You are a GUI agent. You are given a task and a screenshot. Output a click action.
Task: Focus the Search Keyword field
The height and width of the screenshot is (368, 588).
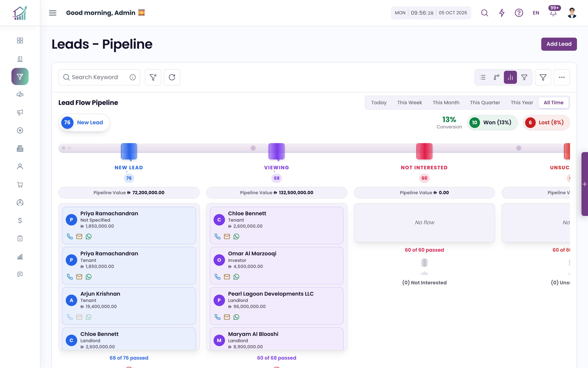[x=99, y=77]
